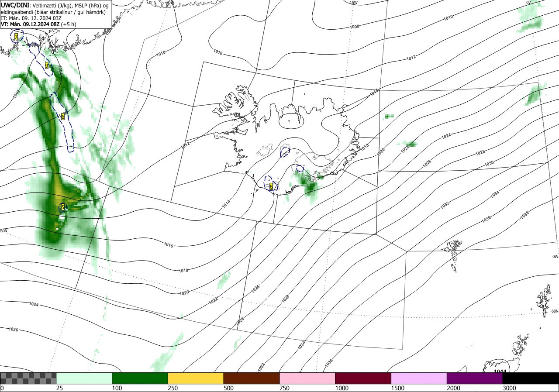Click the 1002 isobar label
This screenshot has height=392, width=559.
(x=17, y=93)
